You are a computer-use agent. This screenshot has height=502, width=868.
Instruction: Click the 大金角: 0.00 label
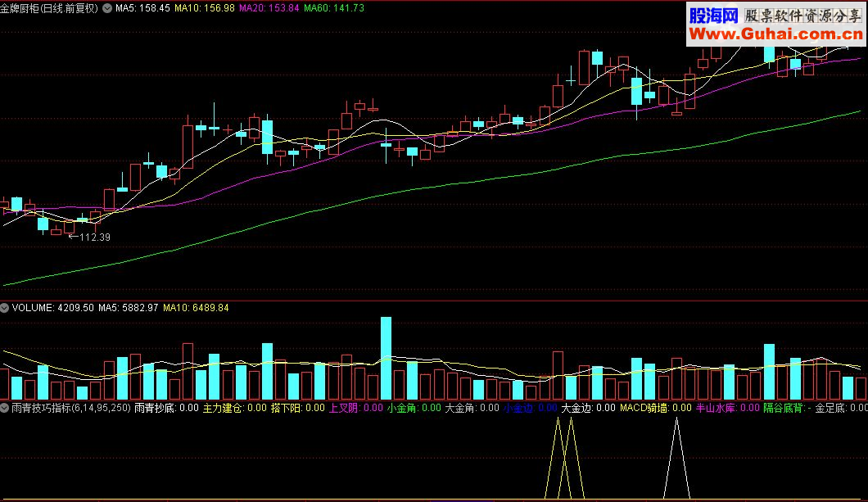[x=472, y=408]
